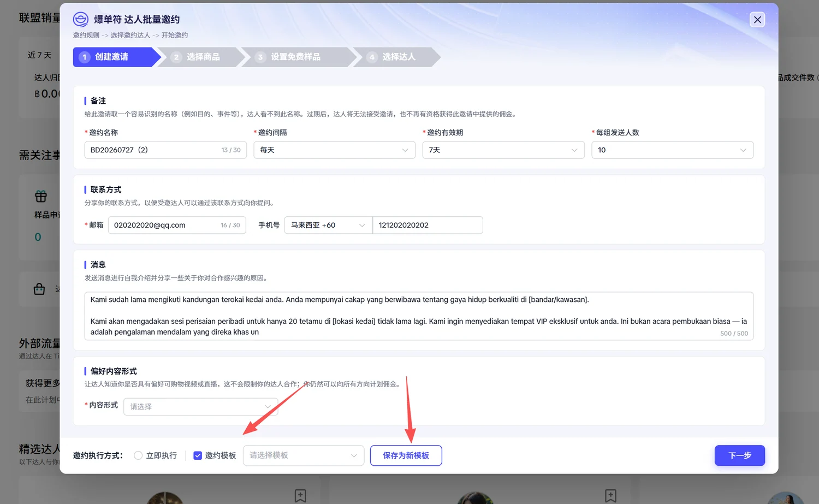The width and height of the screenshot is (819, 504).
Task: Click the 邀约名称 input field
Action: (x=165, y=150)
